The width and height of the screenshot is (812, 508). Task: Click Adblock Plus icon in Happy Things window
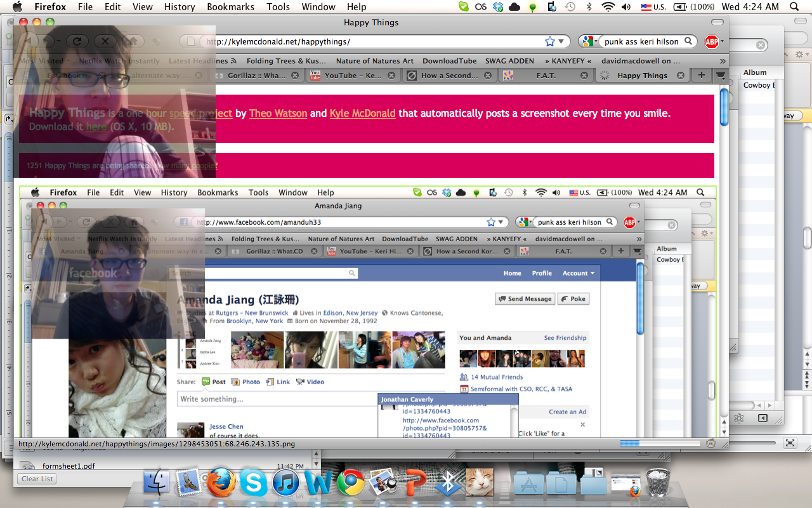(x=712, y=42)
